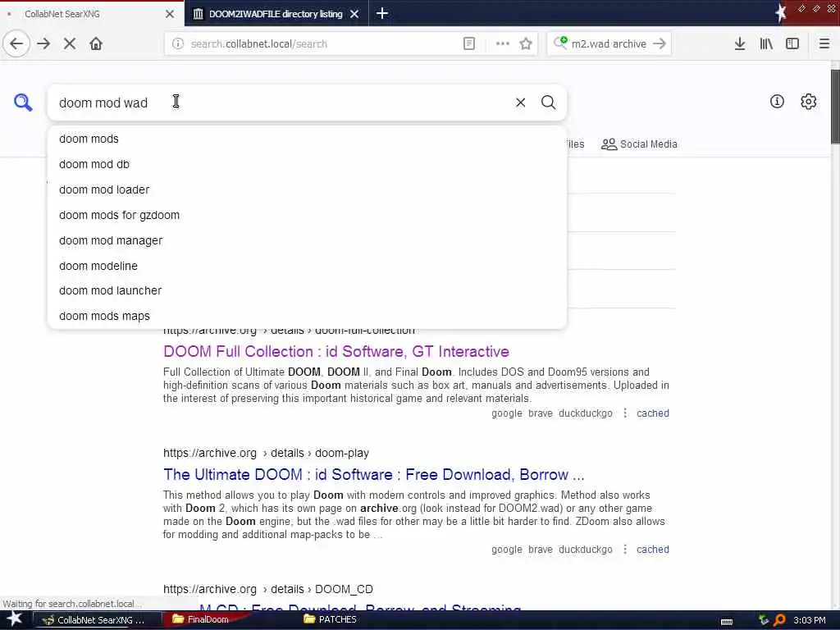Close the DOOM2IWADFILE directory listing tab
Viewport: 840px width, 630px height.
pos(354,14)
